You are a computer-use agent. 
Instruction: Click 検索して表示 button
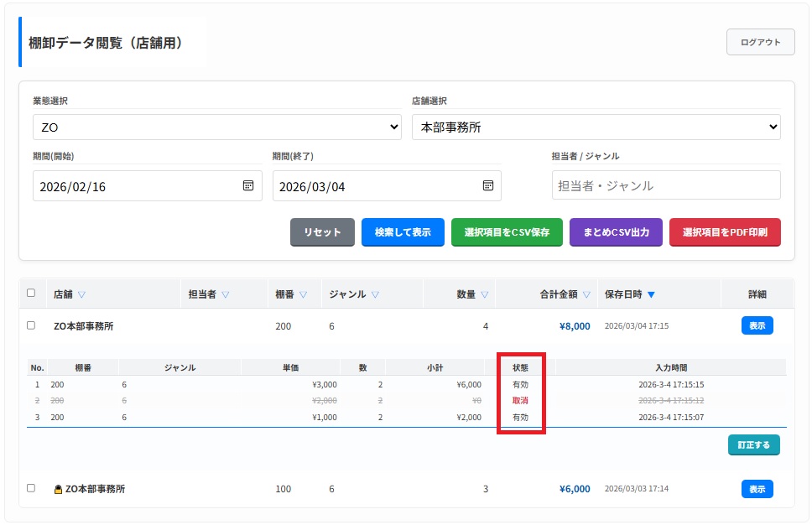[403, 232]
